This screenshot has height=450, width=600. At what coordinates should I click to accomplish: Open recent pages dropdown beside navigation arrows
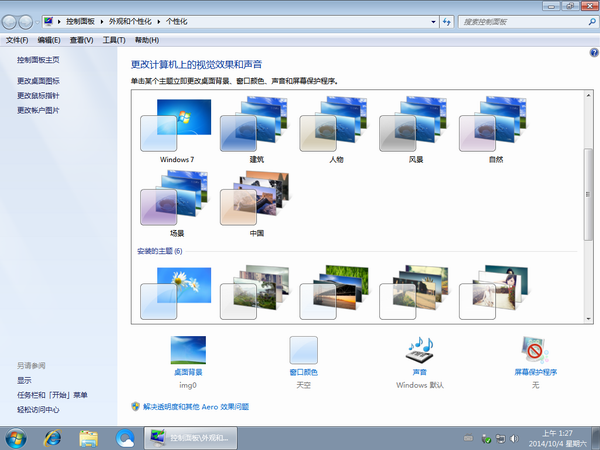point(37,22)
